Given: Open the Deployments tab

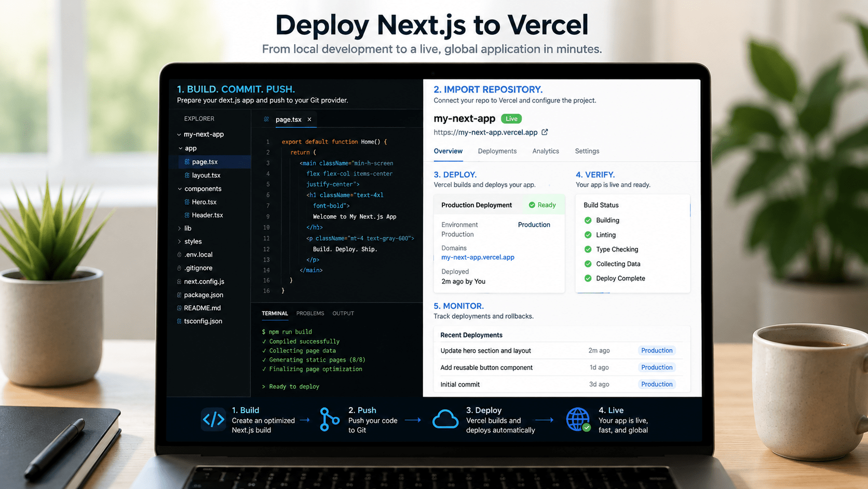Looking at the screenshot, I should tap(497, 151).
